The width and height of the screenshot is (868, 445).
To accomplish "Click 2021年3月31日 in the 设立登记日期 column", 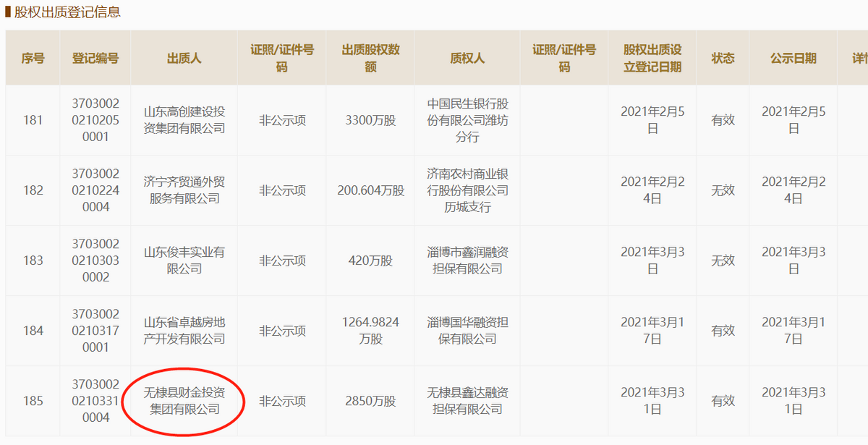I will tap(652, 401).
